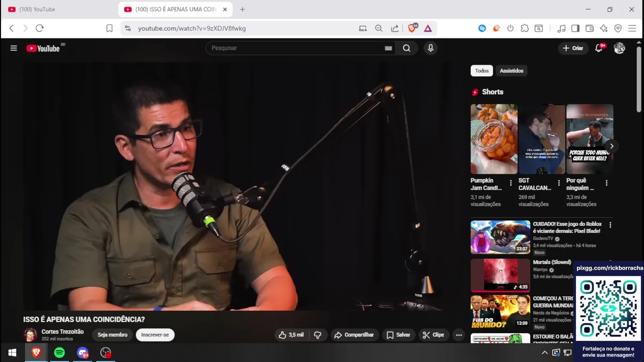Image resolution: width=644 pixels, height=362 pixels.
Task: Click the address bar URL
Action: pyautogui.click(x=192, y=28)
